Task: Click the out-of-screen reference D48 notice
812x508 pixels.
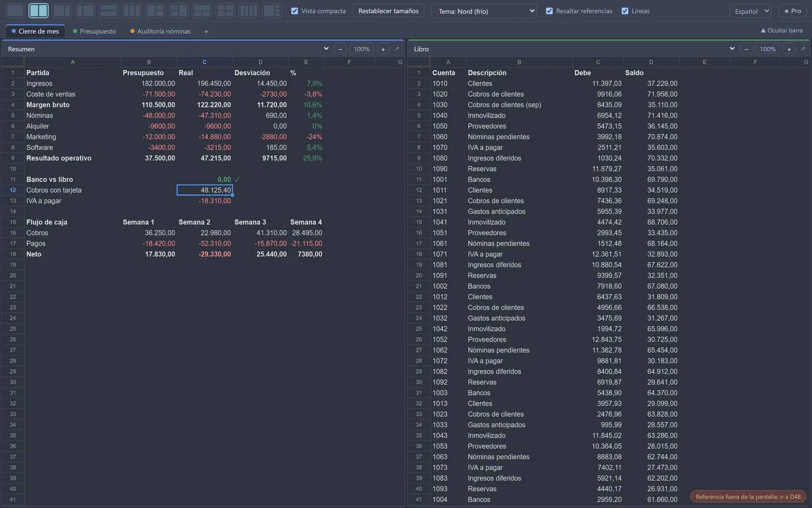Action: (x=748, y=497)
